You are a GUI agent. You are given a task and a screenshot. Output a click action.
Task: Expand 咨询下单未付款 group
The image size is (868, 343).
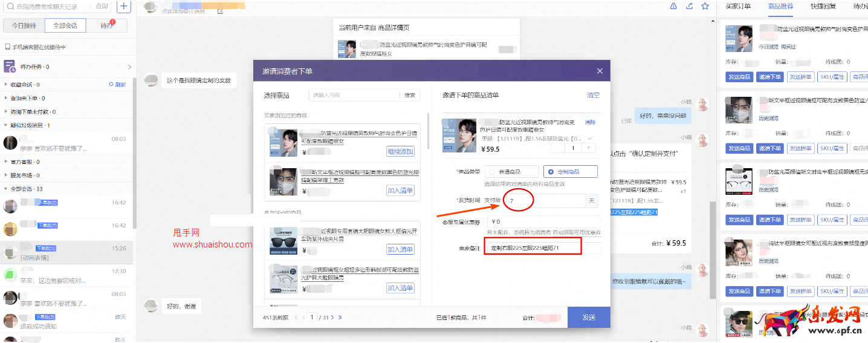point(7,112)
